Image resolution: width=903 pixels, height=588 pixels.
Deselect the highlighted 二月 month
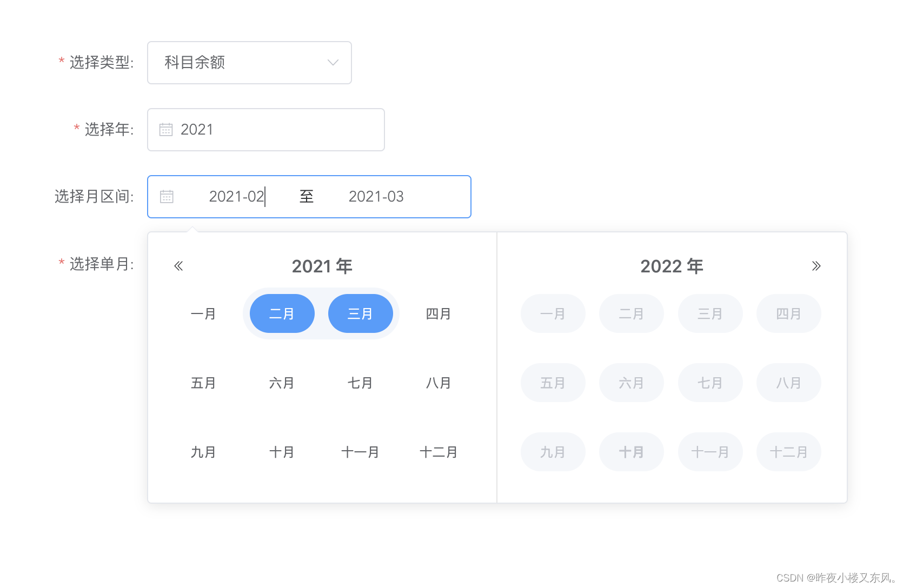282,313
